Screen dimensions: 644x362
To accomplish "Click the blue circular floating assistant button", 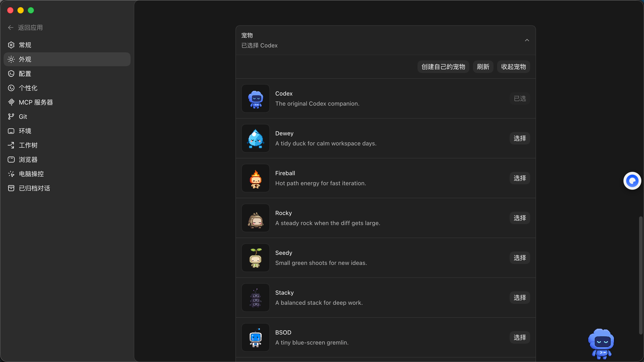I will 632,181.
